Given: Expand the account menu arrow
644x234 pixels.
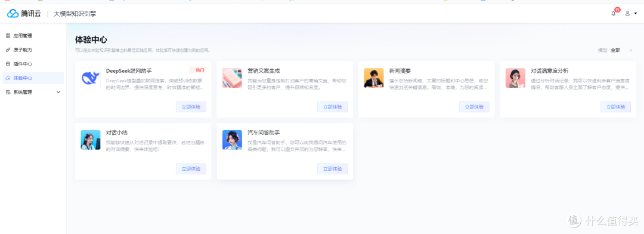Looking at the screenshot, I should (636, 14).
